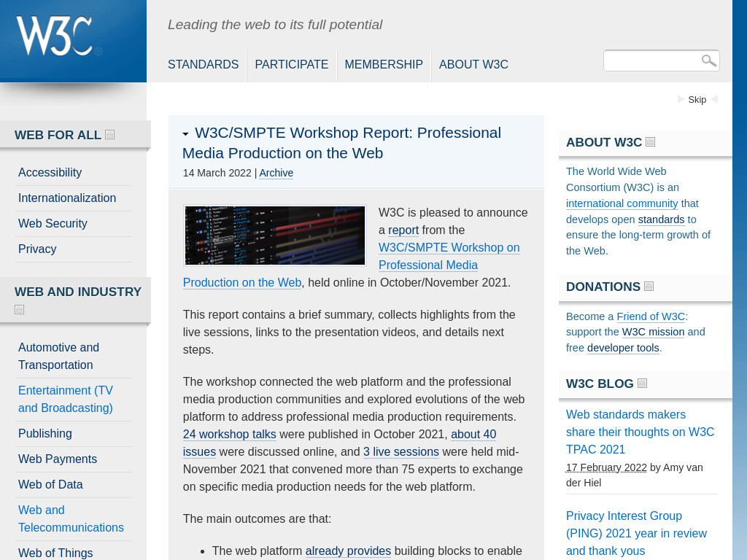Open the Standards menu
The width and height of the screenshot is (747, 560).
(203, 64)
